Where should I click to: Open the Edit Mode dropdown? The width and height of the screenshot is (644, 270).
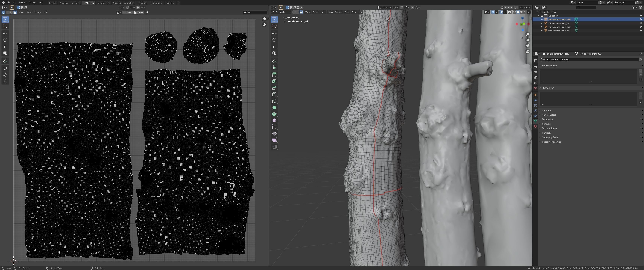(281, 12)
